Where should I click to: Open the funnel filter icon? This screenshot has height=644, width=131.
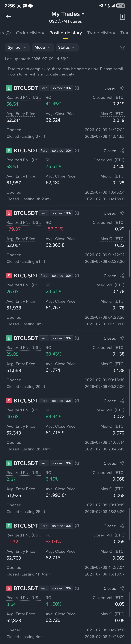click(x=122, y=48)
